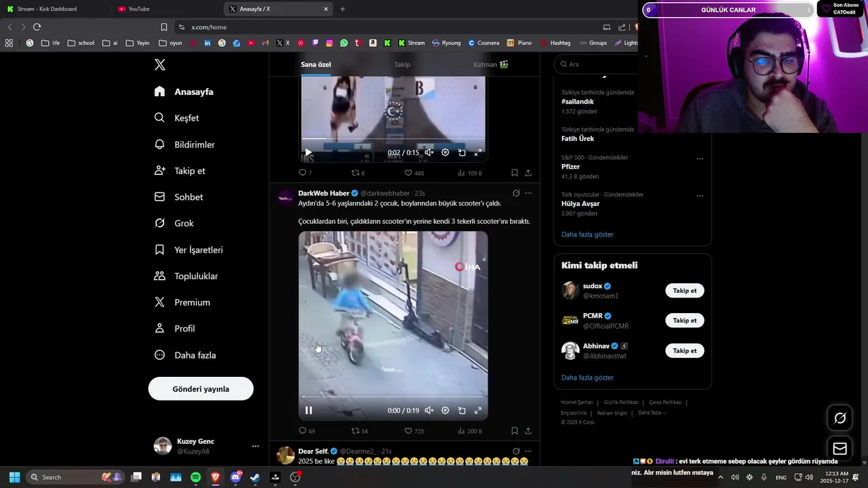Open the Takip et sidebar item
This screenshot has width=868, height=488.
click(x=180, y=171)
